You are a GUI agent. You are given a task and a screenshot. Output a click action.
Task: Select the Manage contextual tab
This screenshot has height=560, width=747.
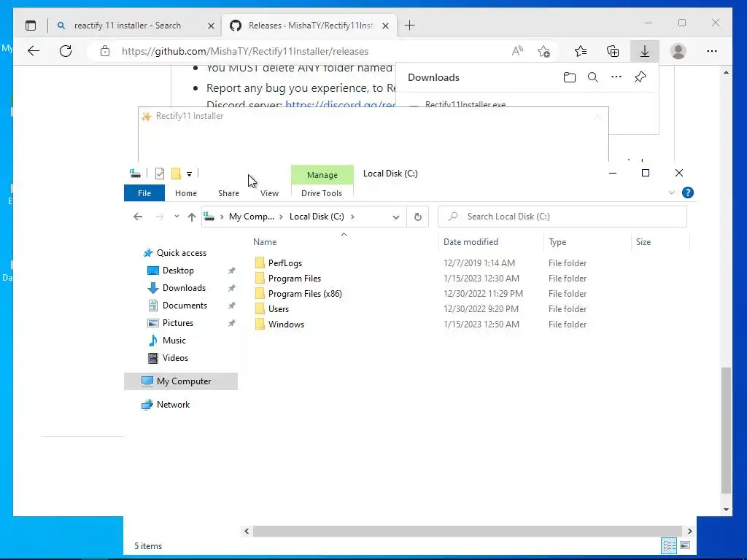point(322,175)
